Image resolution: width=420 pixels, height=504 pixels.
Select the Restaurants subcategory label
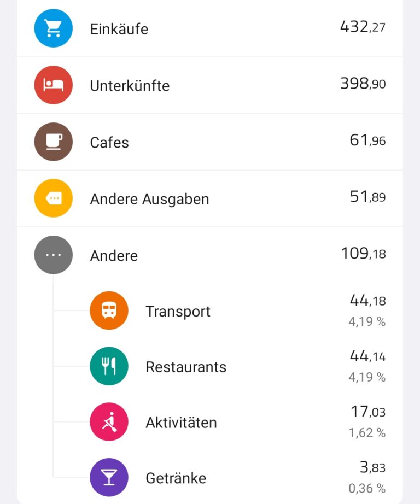coord(186,367)
